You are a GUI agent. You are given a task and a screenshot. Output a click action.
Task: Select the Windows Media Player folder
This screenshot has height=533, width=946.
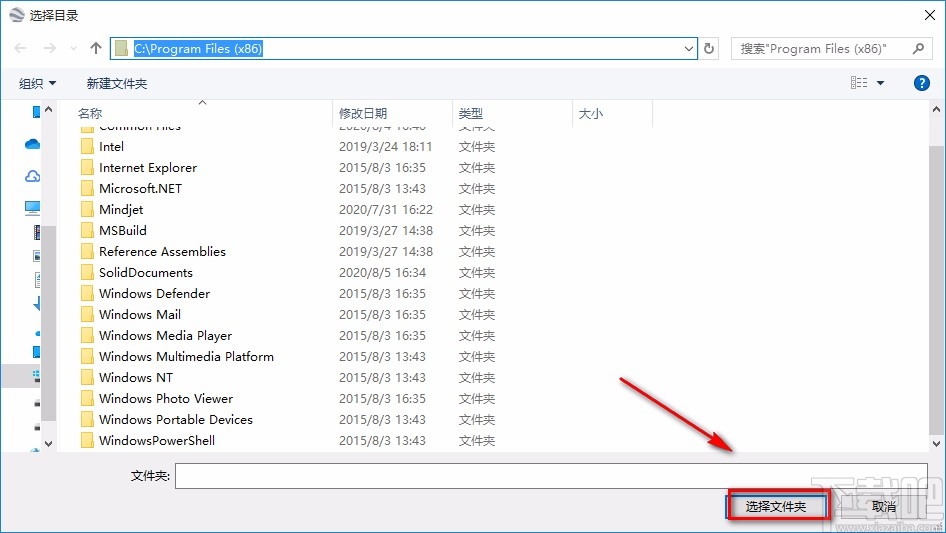165,336
